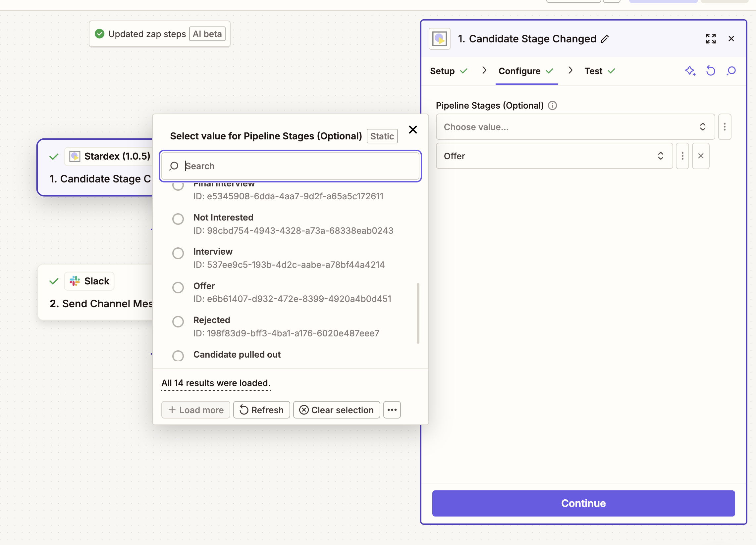Click ID e5345908-6dda-4aa7-9d2f-a65a5c172611 text
Image resolution: width=756 pixels, height=545 pixels.
288,196
